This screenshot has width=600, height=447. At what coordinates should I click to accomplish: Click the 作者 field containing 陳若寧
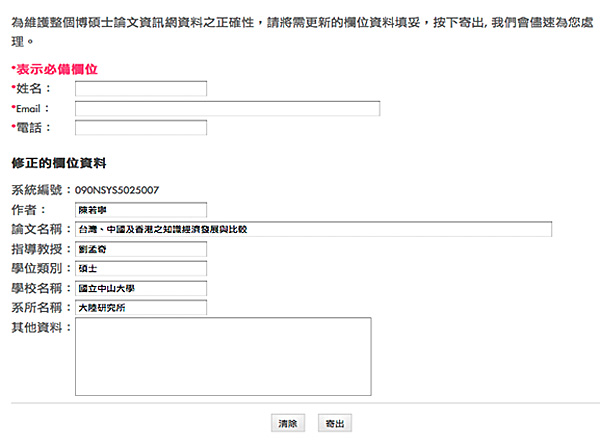(x=141, y=210)
